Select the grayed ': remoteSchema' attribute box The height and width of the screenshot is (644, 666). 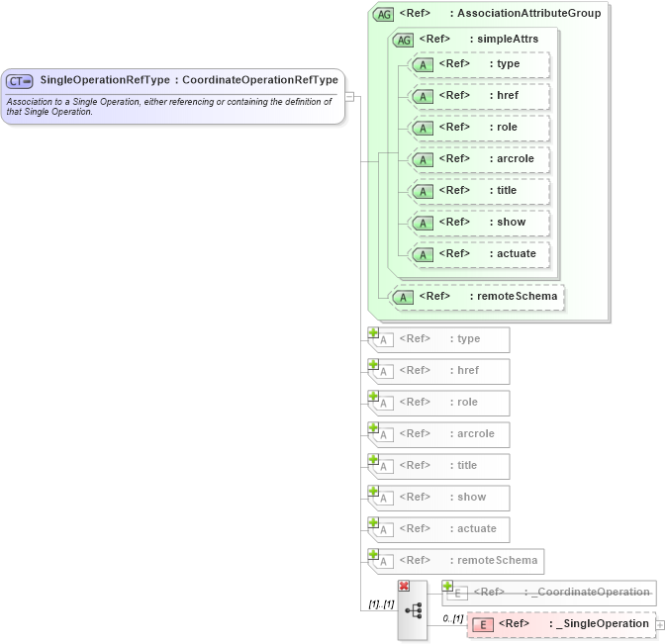(x=456, y=561)
